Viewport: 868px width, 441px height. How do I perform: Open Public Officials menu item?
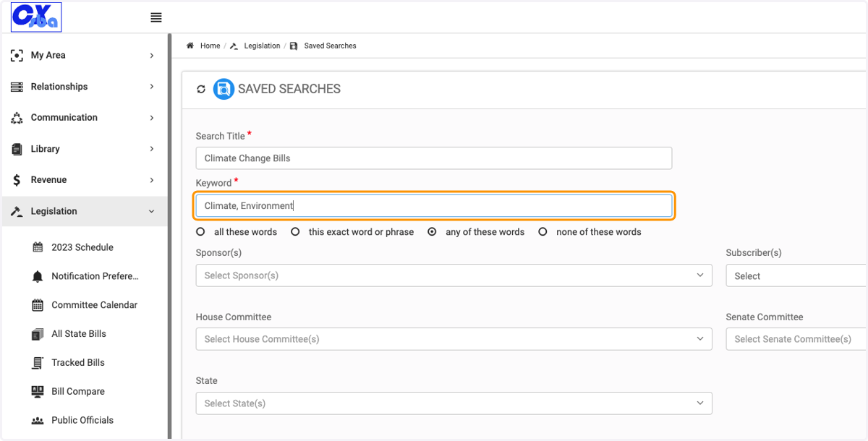(82, 420)
